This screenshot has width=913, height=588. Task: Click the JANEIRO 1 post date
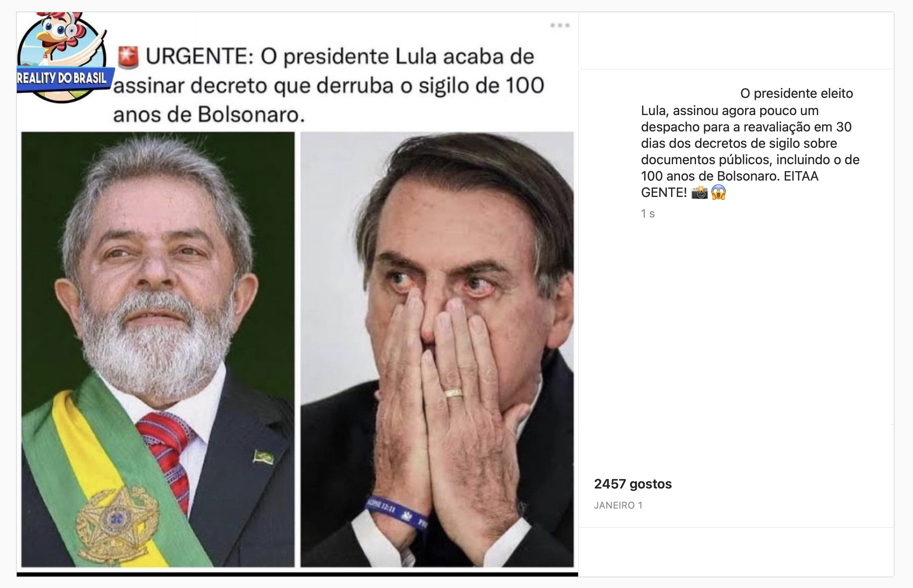point(618,505)
